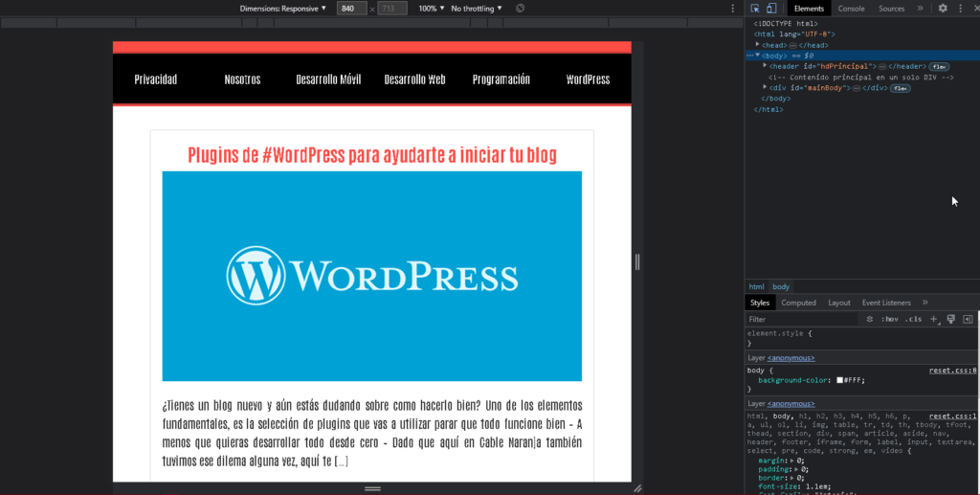Click ellipsis button inside head element

click(x=792, y=46)
